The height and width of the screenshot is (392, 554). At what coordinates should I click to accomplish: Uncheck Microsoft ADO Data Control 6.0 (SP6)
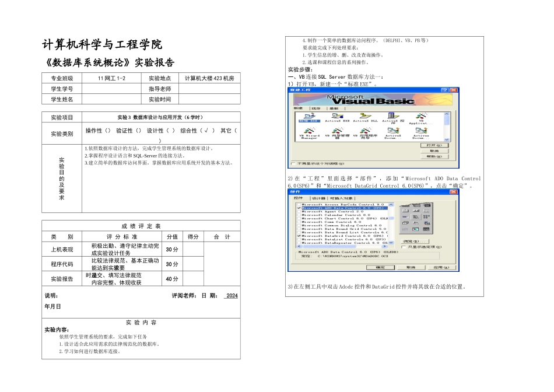(299, 208)
